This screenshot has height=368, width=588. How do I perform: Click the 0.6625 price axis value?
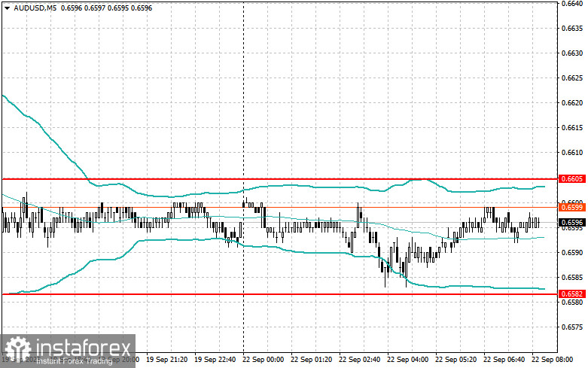point(572,78)
